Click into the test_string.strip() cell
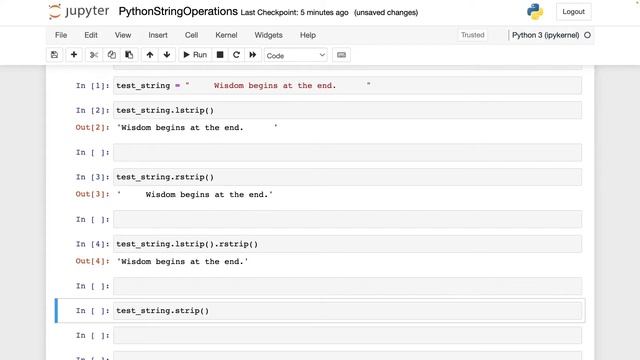The width and height of the screenshot is (640, 360). pyautogui.click(x=347, y=311)
